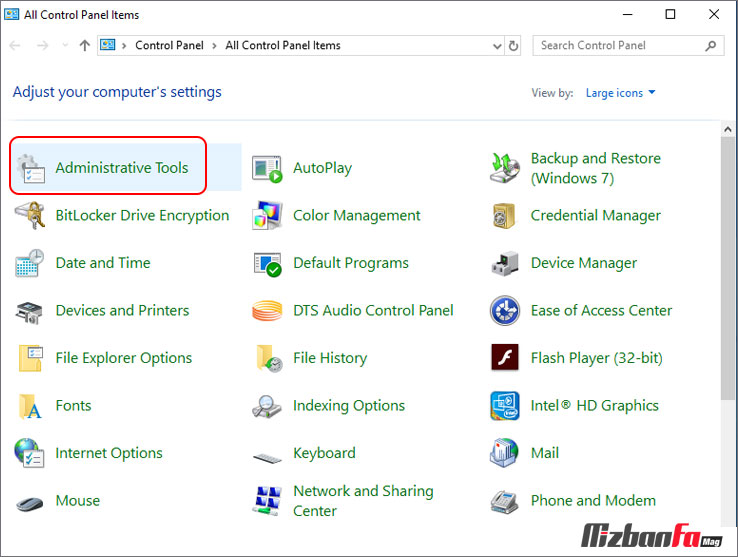Open the DTS Audio Control Panel icon
This screenshot has width=738, height=557.
267,311
